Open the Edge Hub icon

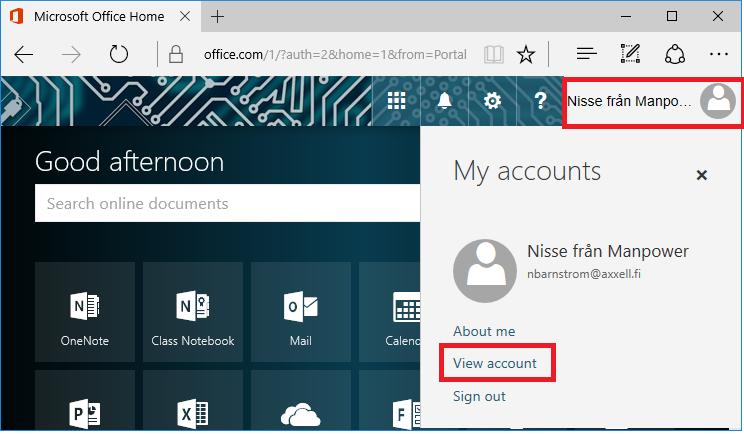point(586,54)
